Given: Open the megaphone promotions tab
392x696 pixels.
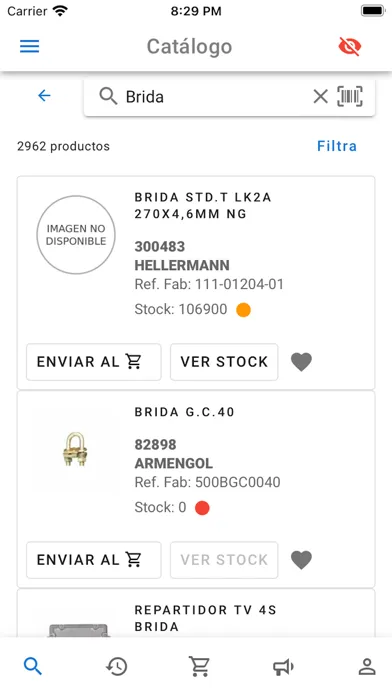Looking at the screenshot, I should tap(283, 666).
